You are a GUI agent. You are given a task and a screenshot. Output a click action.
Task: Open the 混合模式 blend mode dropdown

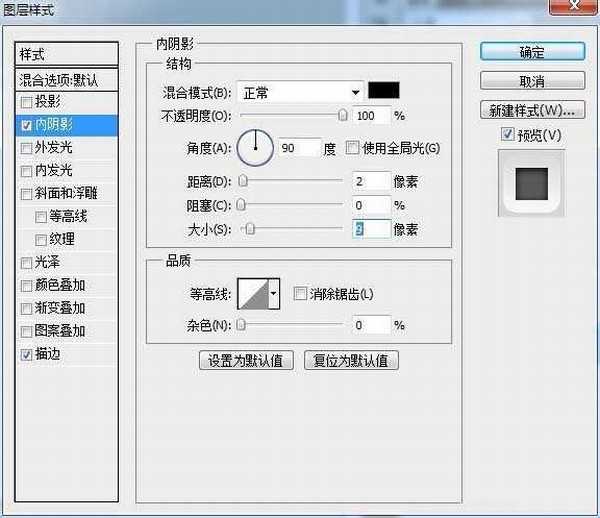300,92
